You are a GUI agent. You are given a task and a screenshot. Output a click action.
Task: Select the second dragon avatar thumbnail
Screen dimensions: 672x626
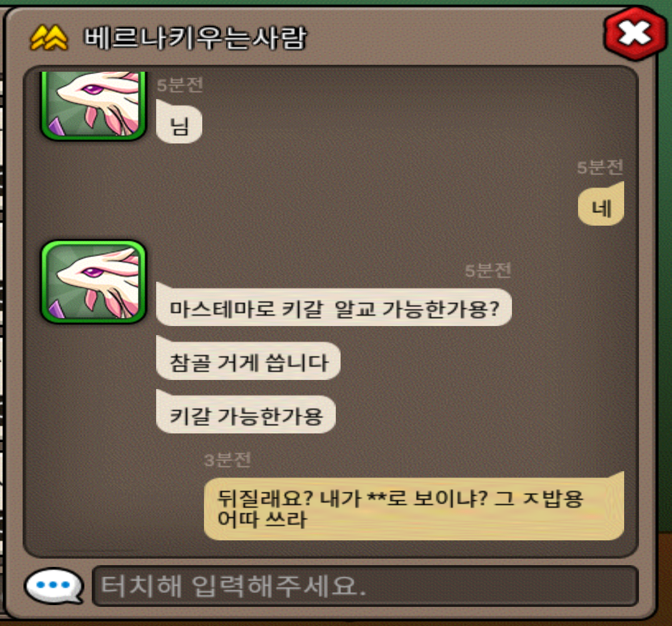(x=93, y=282)
